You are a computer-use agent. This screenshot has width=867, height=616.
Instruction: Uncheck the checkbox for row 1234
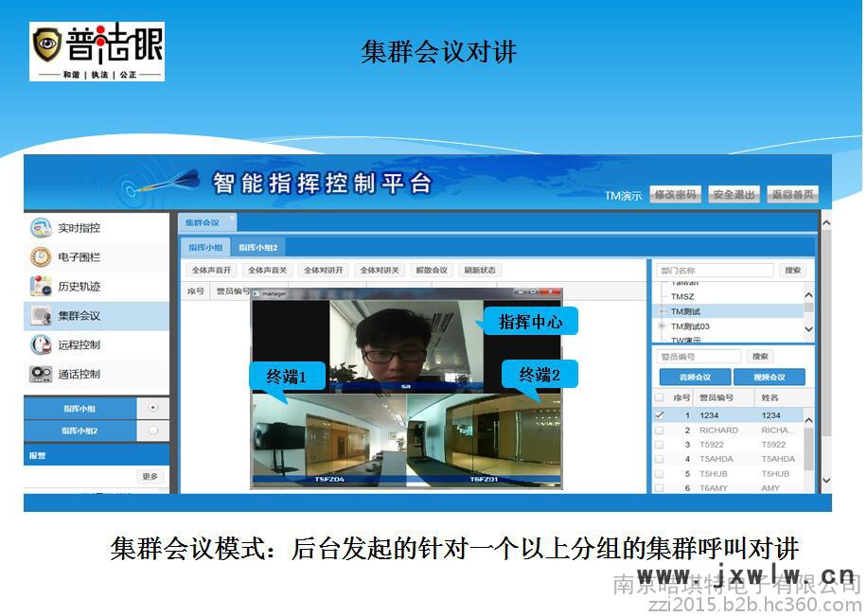(660, 414)
